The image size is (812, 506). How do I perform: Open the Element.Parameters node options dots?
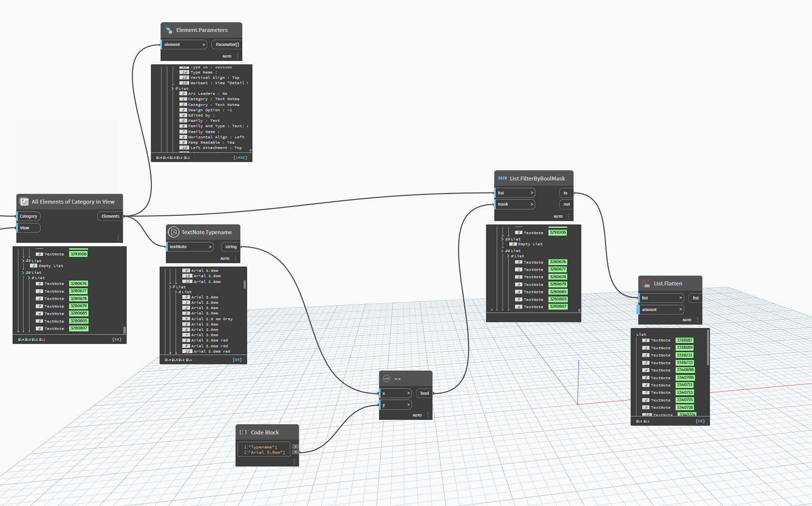237,56
